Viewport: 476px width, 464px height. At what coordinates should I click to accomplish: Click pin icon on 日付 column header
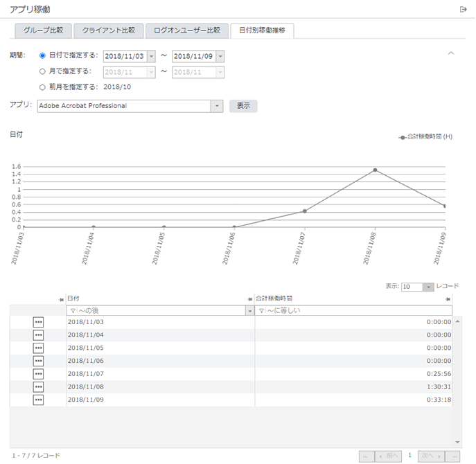(61, 298)
